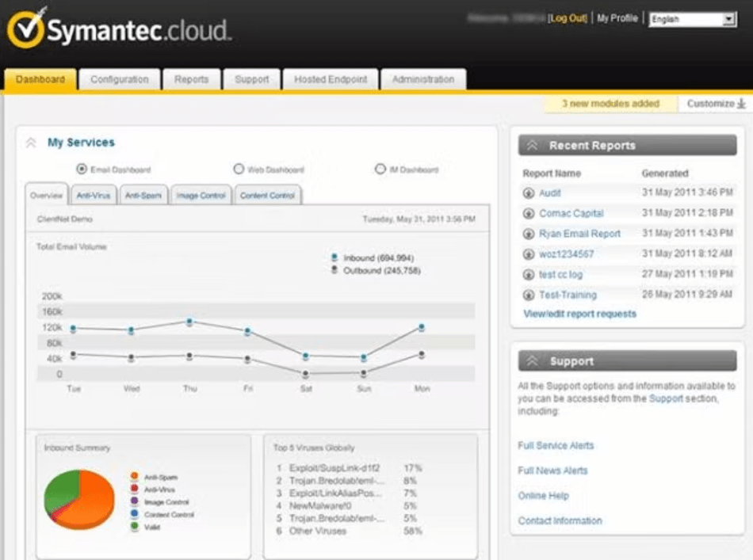This screenshot has height=560, width=753.
Task: Click the orange Anti-Spam legend color swatch
Action: (x=134, y=477)
